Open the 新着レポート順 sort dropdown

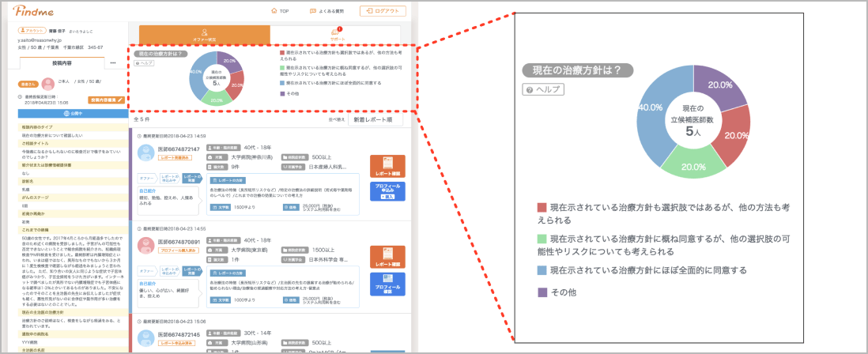click(x=376, y=119)
